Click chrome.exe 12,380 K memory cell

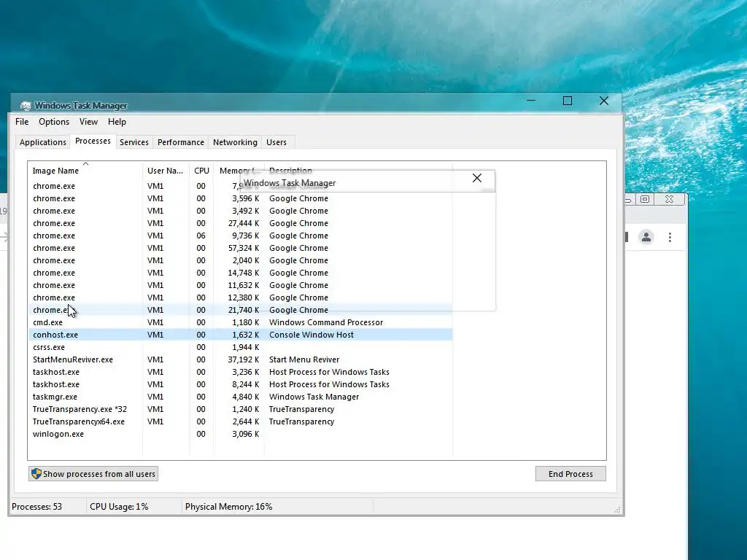click(244, 297)
